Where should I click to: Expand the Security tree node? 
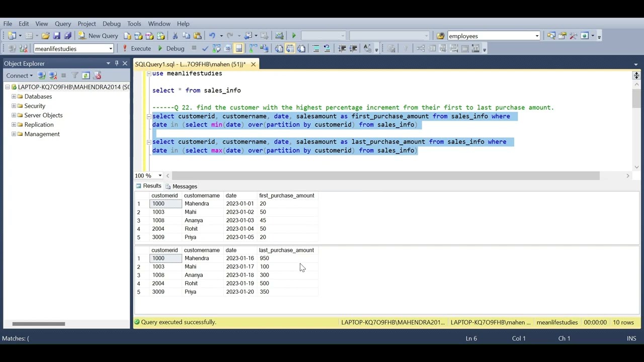[x=14, y=106]
